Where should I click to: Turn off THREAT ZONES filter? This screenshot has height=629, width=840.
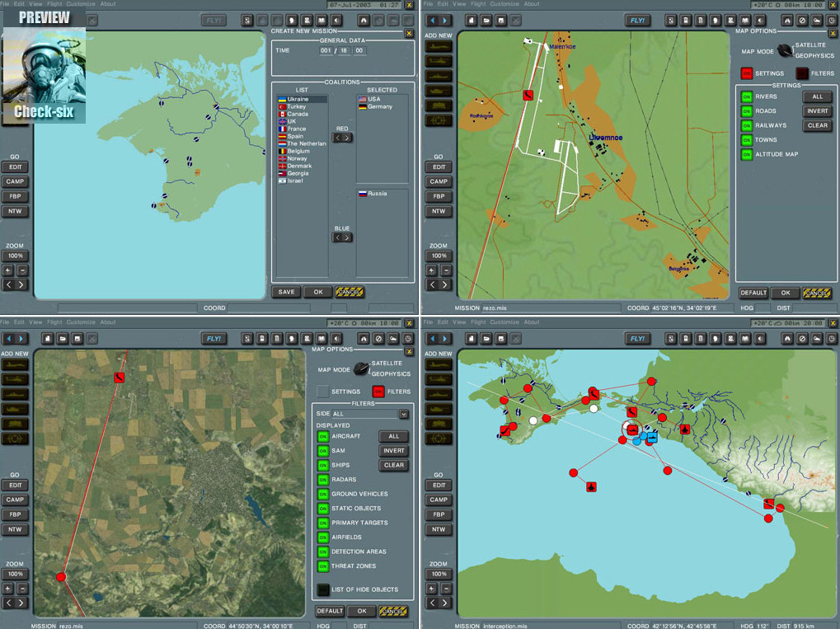[323, 566]
